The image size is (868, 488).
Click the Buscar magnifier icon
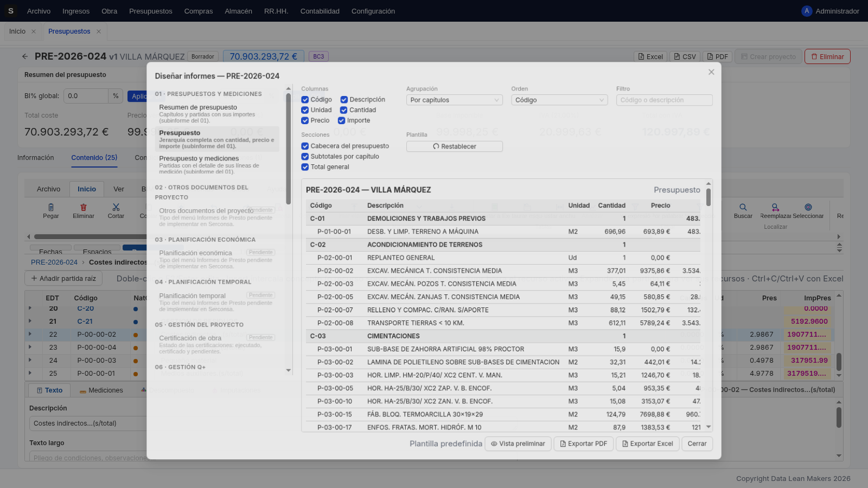click(743, 207)
